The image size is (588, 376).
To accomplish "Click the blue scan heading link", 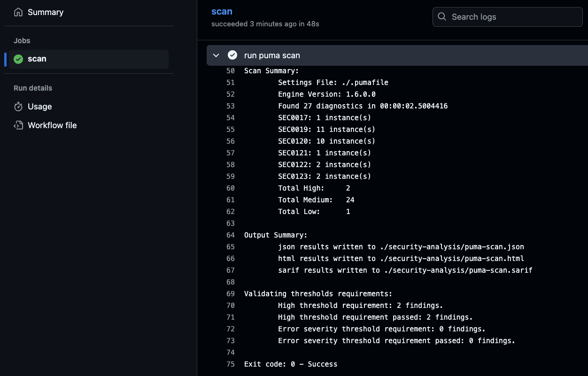I will [222, 11].
